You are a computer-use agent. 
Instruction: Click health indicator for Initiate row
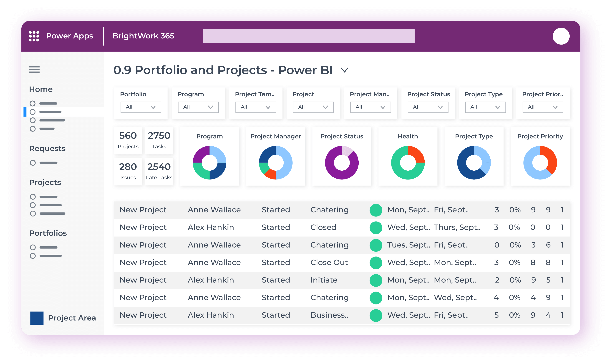[x=376, y=280]
